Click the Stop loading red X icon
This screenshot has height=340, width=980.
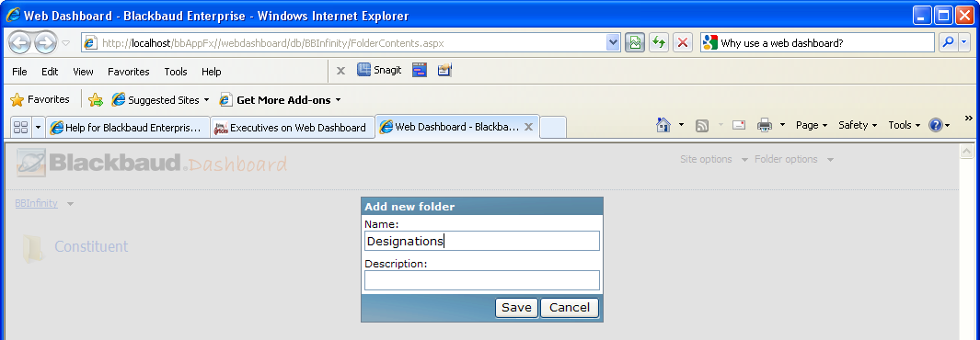[683, 43]
